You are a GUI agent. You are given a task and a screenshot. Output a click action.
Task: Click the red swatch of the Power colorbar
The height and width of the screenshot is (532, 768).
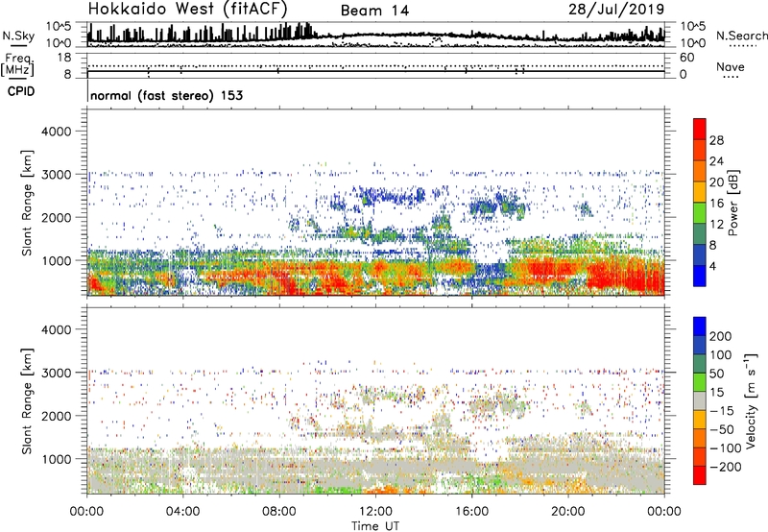[700, 129]
